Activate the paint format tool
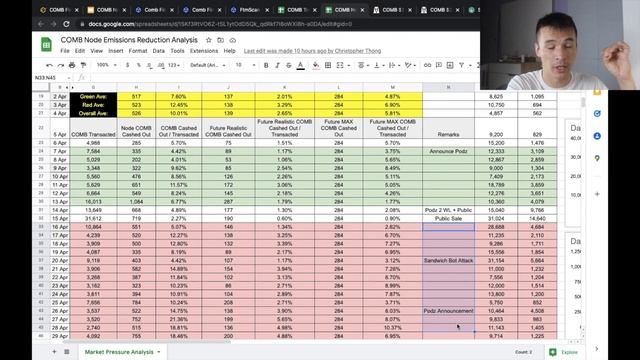640x360 pixels. click(x=83, y=65)
